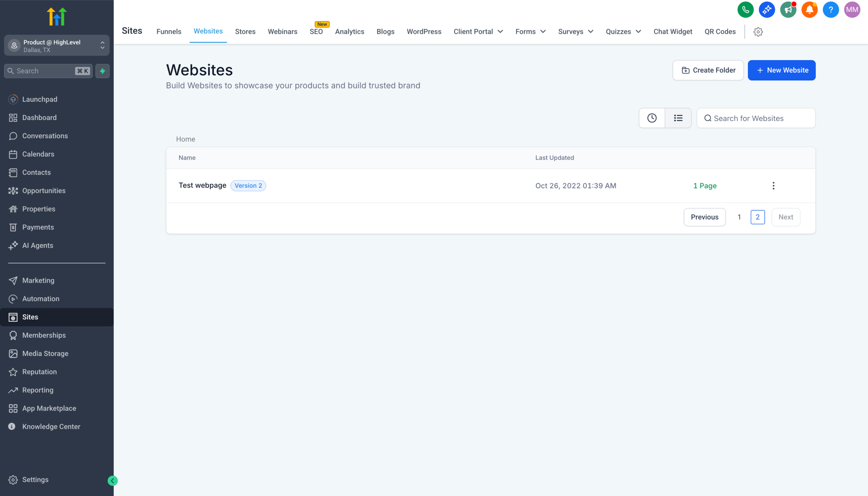The height and width of the screenshot is (496, 868).
Task: Switch to the Funnels tab
Action: click(169, 31)
